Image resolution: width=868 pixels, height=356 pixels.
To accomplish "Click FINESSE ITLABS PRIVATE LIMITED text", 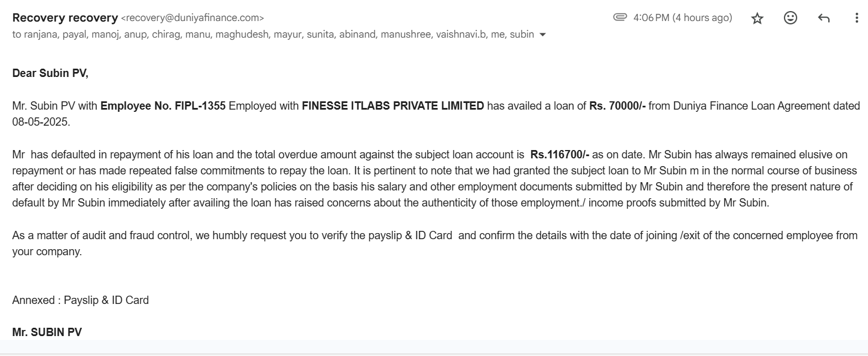I will tap(393, 106).
